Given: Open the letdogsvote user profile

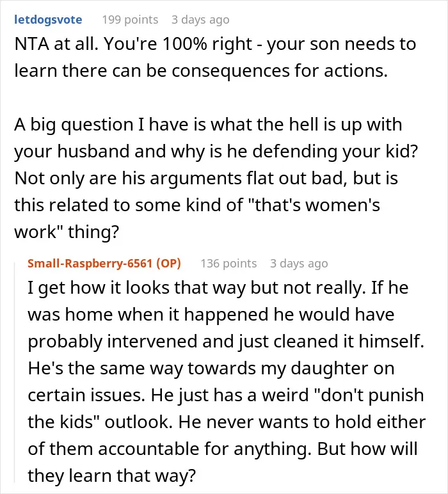Looking at the screenshot, I should [x=48, y=20].
